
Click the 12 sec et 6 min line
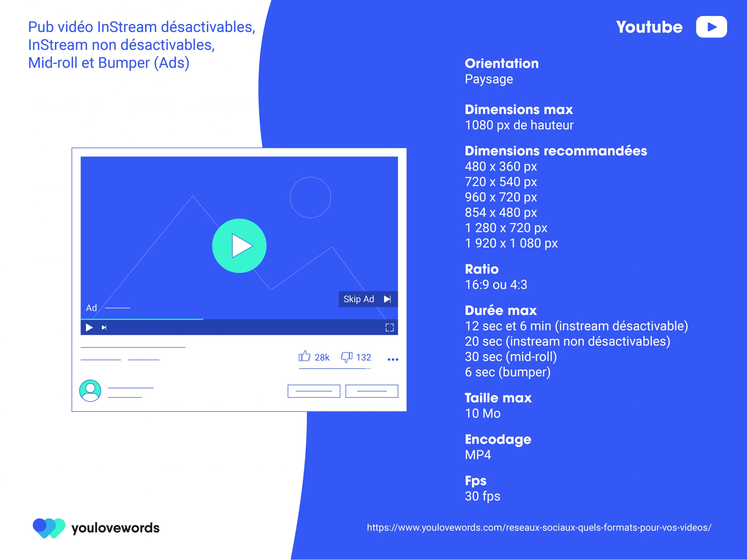point(577,326)
